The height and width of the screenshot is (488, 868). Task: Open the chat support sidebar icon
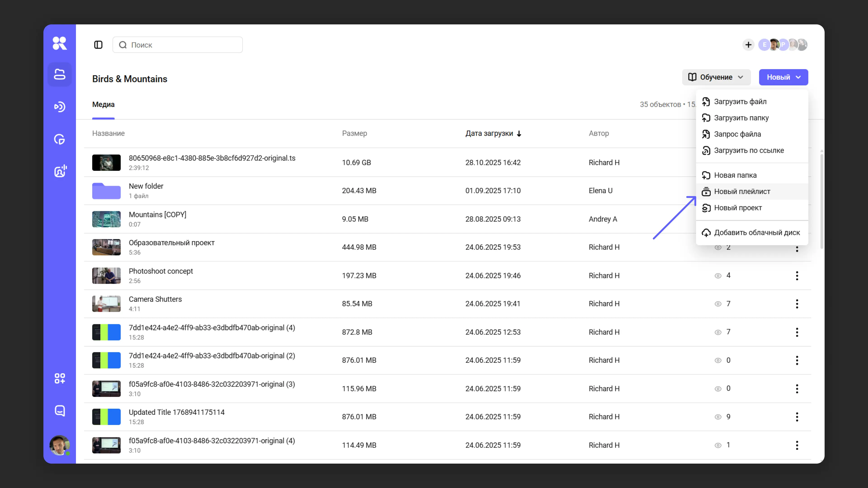(x=60, y=411)
